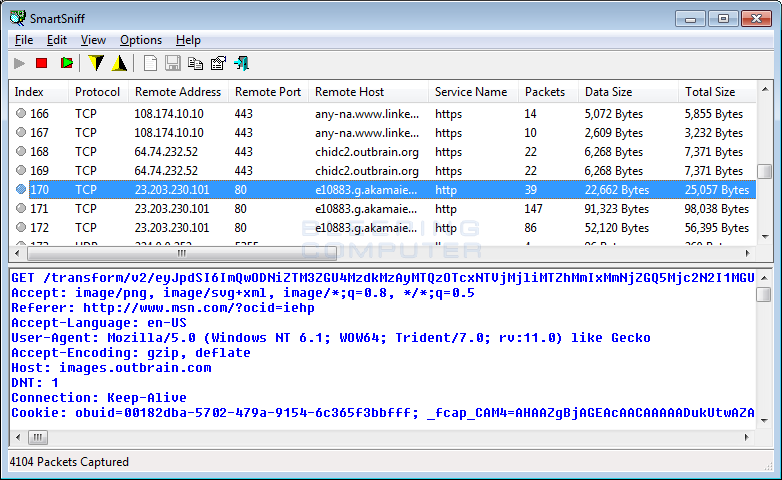Click status circle icon of row 170
The image size is (782, 480).
[20, 189]
